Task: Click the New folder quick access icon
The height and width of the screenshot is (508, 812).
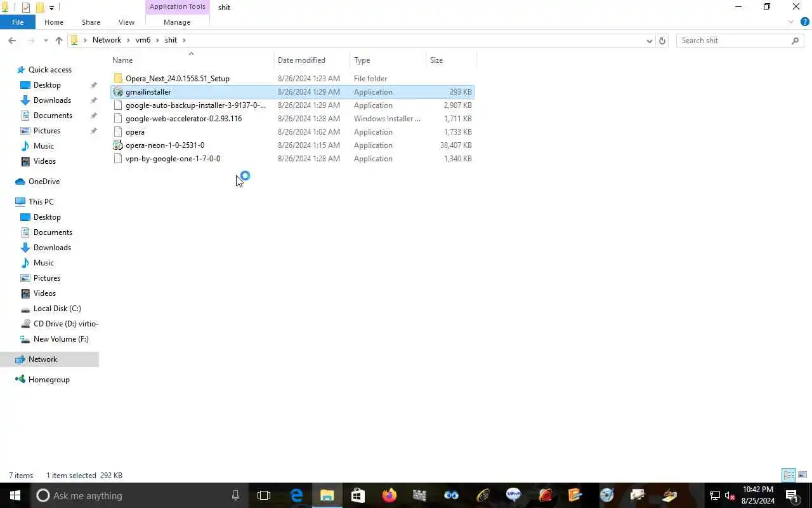Action: pos(39,8)
